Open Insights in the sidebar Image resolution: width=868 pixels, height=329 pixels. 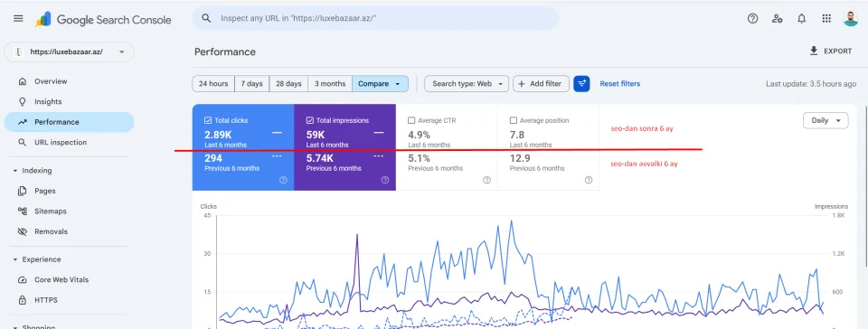pyautogui.click(x=70, y=102)
